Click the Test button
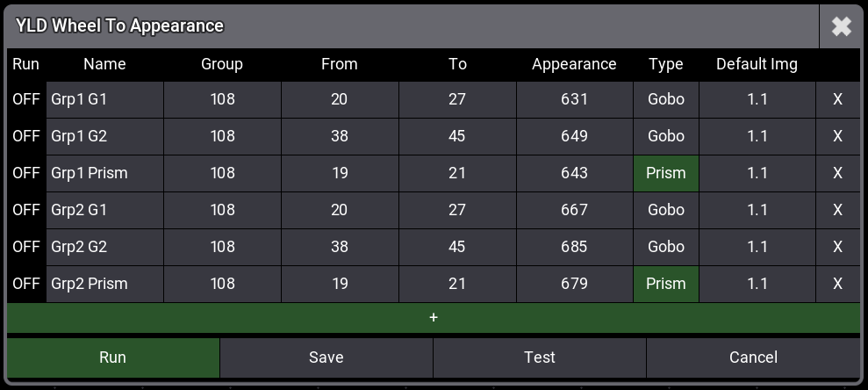This screenshot has height=390, width=868. (x=539, y=357)
